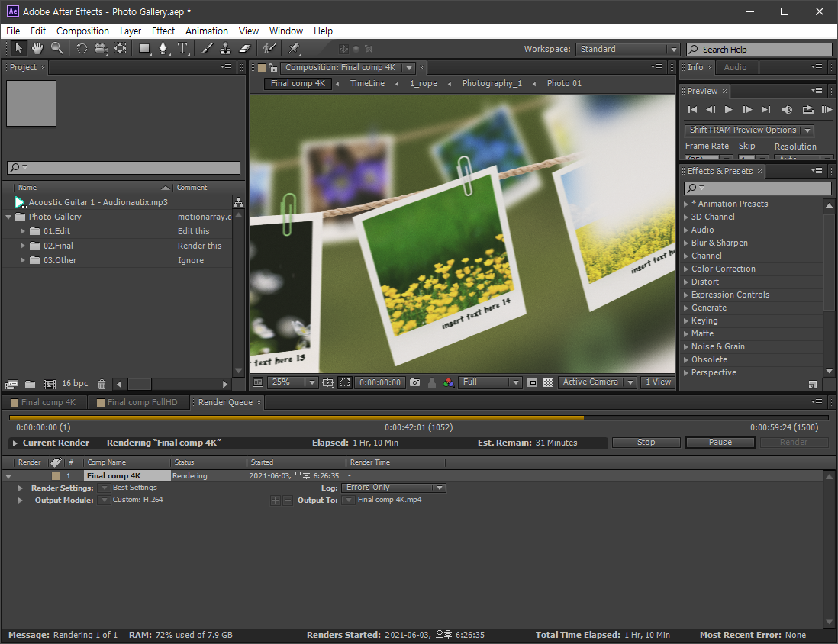The height and width of the screenshot is (644, 838).
Task: Select the Hand tool
Action: [37, 49]
